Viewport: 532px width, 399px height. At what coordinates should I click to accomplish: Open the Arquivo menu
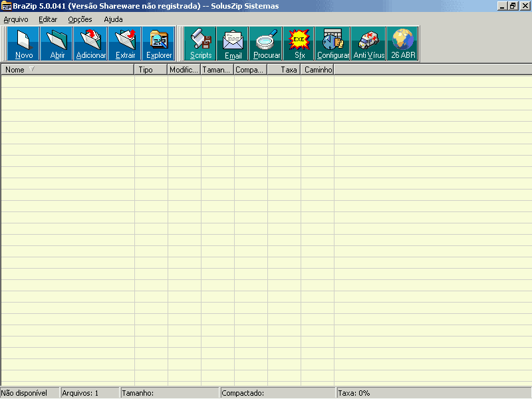(16, 19)
